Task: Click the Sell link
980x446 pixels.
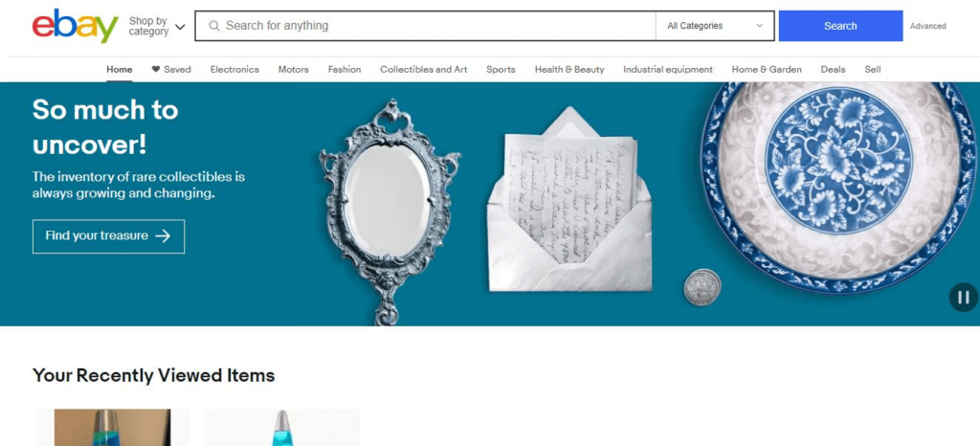Action: tap(873, 69)
